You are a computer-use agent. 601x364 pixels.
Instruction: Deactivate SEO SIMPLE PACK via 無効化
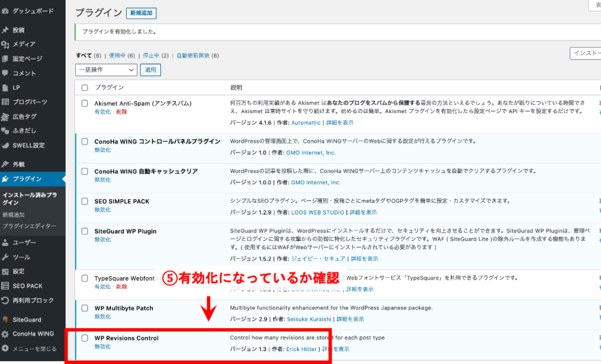[x=102, y=210]
